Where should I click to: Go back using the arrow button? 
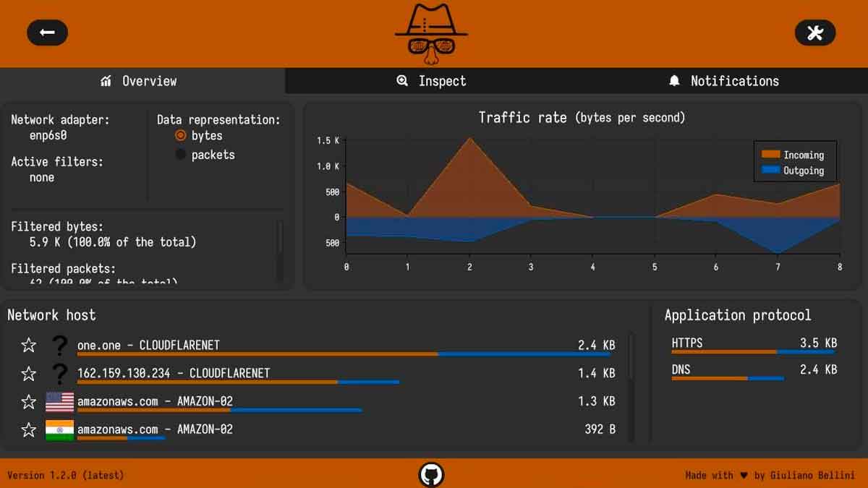(x=47, y=33)
